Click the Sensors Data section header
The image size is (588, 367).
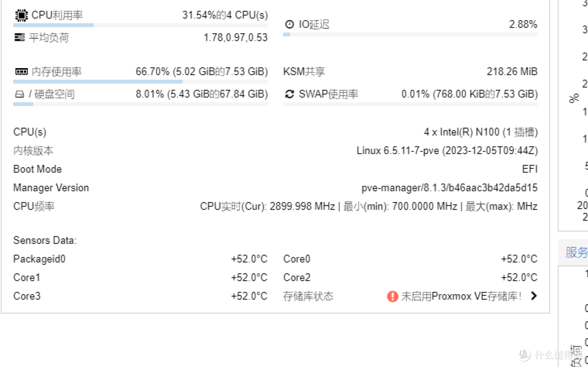(x=45, y=240)
